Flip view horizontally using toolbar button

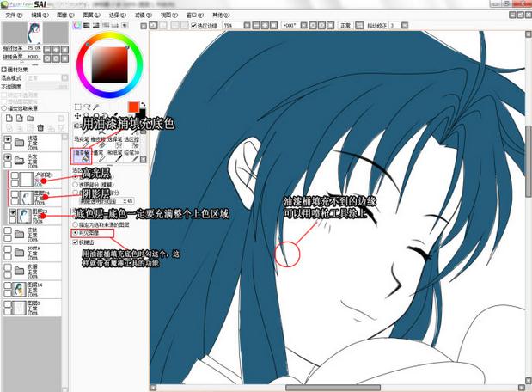359,26
